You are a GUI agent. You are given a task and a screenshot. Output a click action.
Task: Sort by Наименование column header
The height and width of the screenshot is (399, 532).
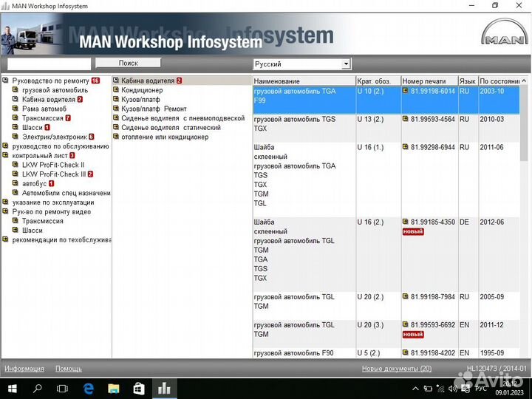click(304, 81)
